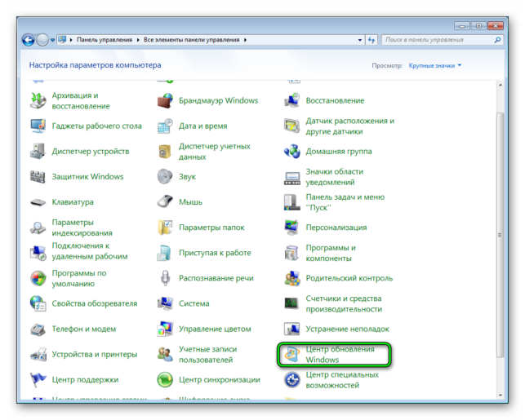Click the search magnifier icon
The height and width of the screenshot is (420, 525).
click(497, 40)
